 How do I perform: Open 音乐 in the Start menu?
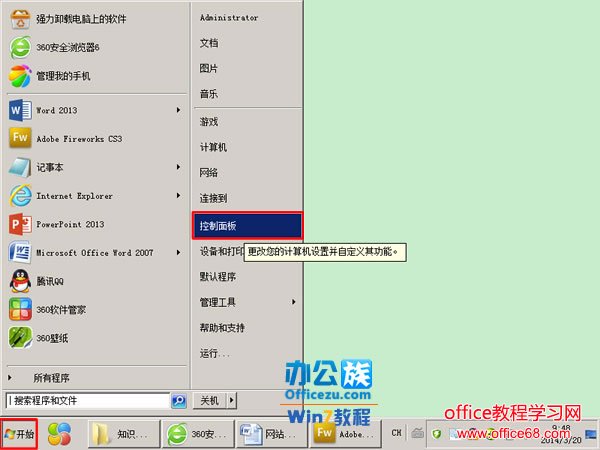[x=209, y=94]
